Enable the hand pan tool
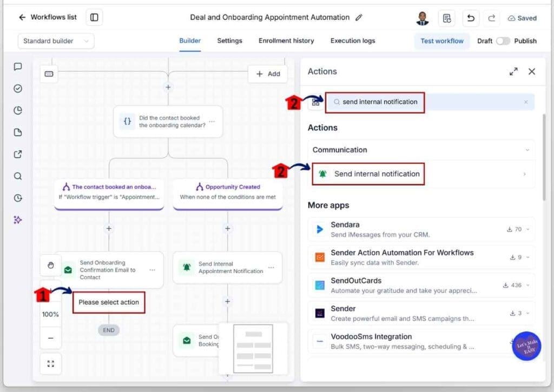 point(50,265)
